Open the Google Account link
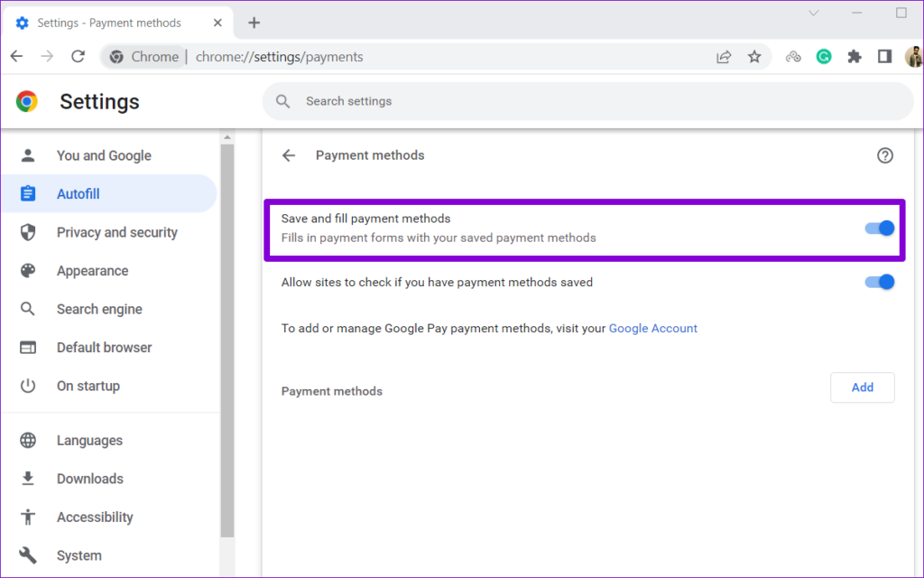 [x=652, y=328]
